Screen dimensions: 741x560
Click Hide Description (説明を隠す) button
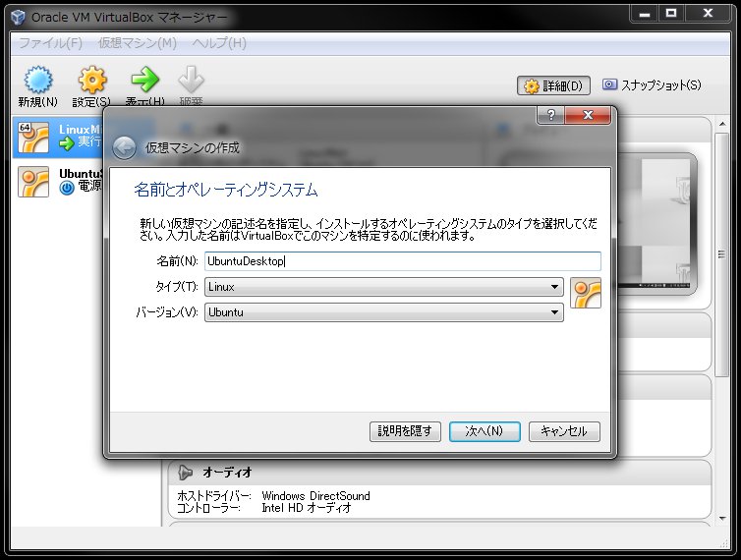click(x=405, y=431)
